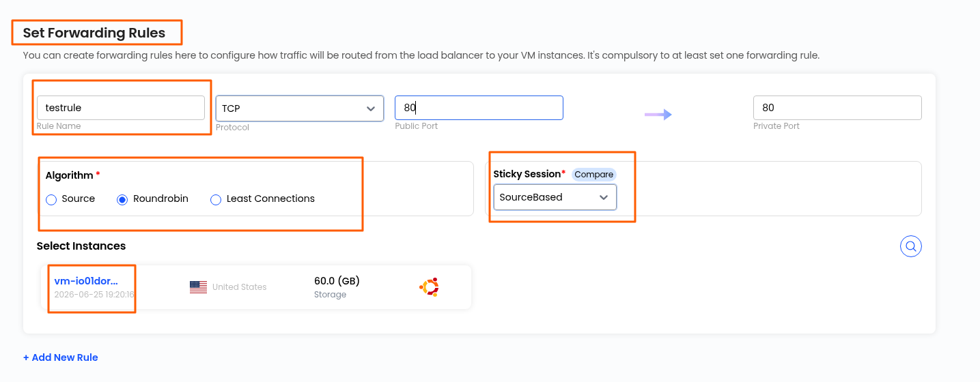980x382 pixels.
Task: Click the Compare badge next to Sticky Session
Action: (x=593, y=175)
